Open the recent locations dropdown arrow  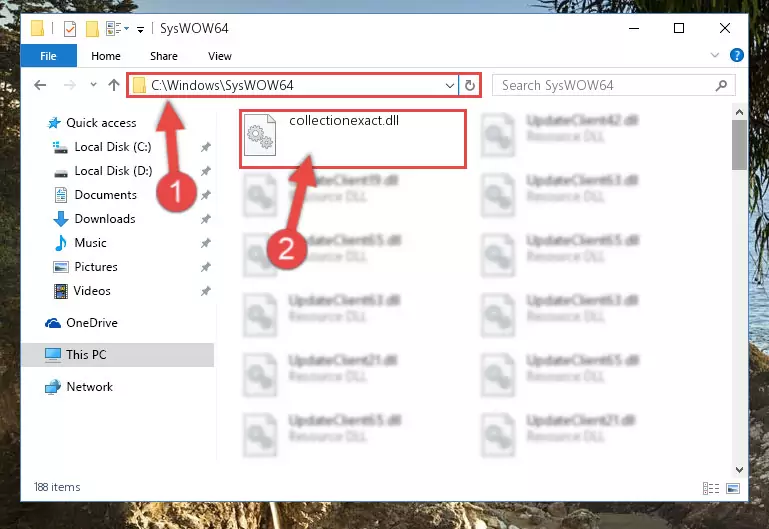(x=93, y=85)
